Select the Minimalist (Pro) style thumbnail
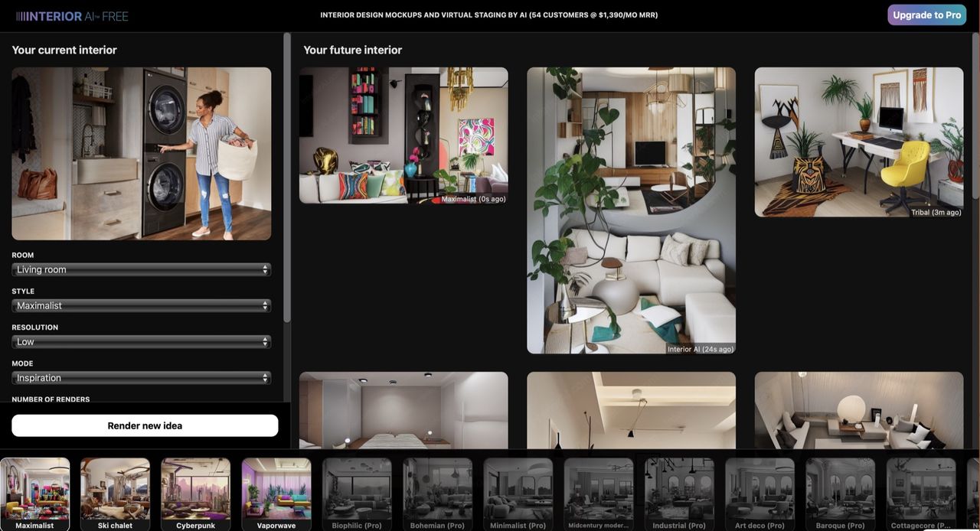 pos(518,493)
